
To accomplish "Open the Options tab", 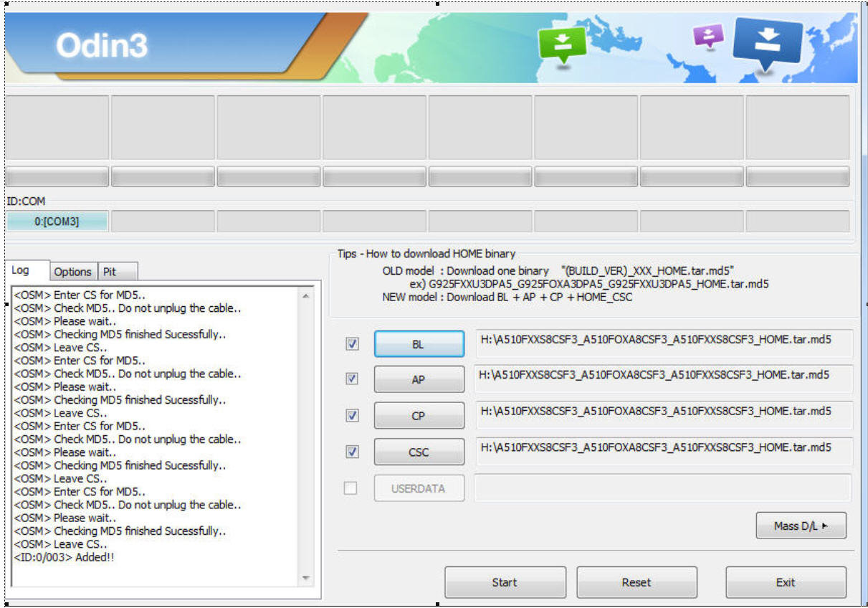I will click(x=73, y=272).
